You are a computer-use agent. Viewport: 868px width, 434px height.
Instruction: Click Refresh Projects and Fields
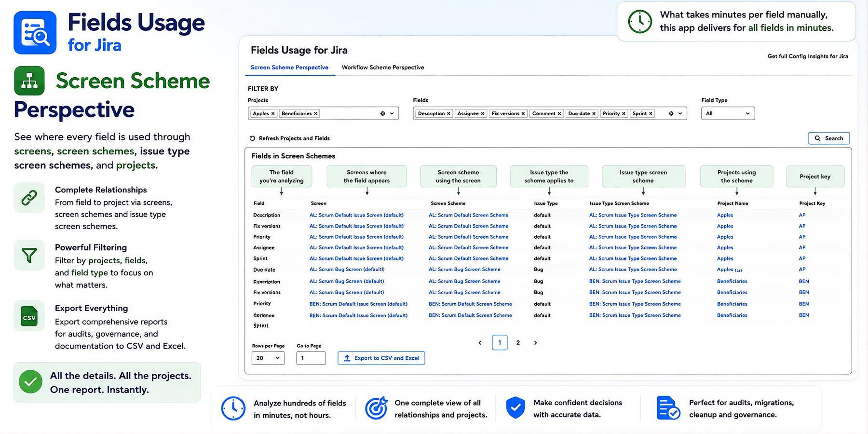click(x=290, y=138)
